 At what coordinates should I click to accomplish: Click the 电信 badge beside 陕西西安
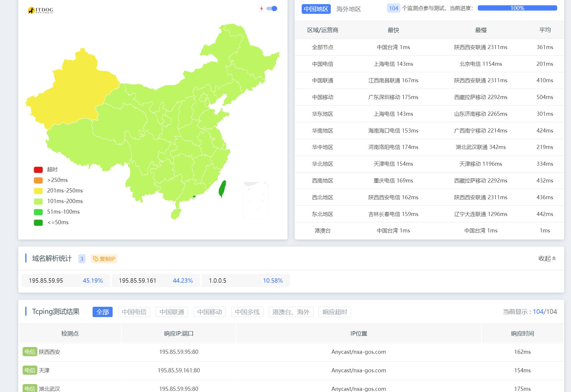(29, 352)
